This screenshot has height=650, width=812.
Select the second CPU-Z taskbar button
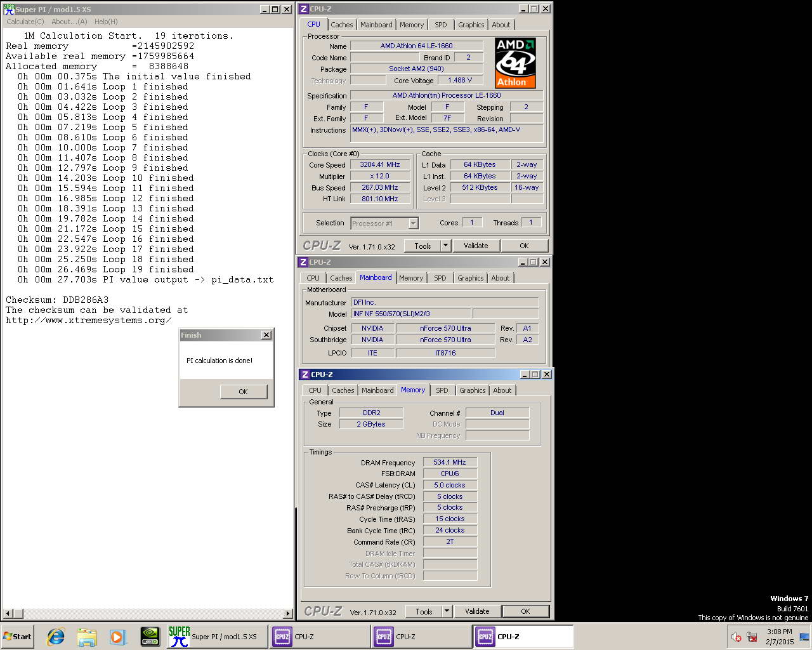coord(421,637)
